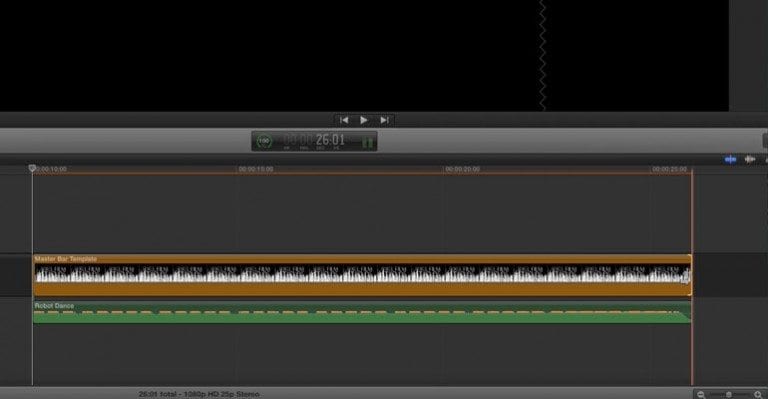Image resolution: width=768 pixels, height=399 pixels.
Task: Click the zoom out magnifier icon
Action: [701, 395]
